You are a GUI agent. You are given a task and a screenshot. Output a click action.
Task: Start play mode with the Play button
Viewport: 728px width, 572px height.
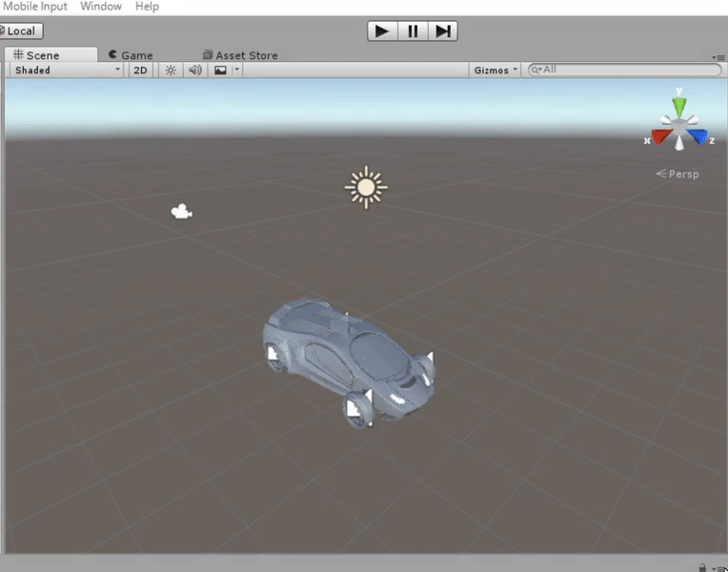coord(382,31)
